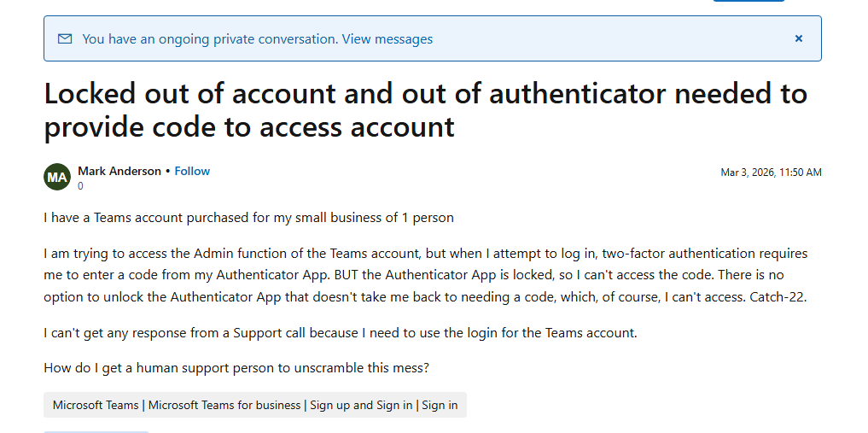The image size is (868, 433).
Task: Open the 'Sign up and Sign in' tag
Action: tap(361, 405)
